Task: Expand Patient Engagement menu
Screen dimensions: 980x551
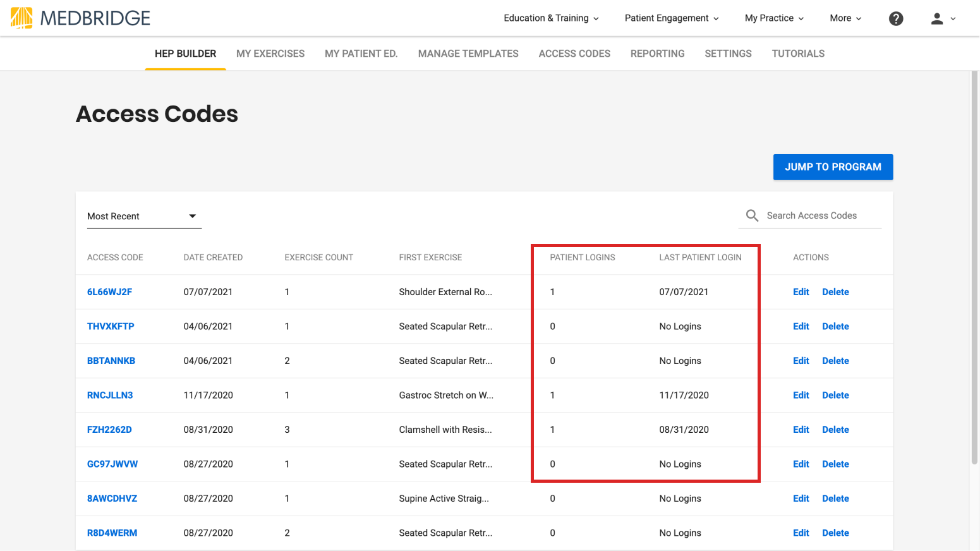Action: pos(672,18)
